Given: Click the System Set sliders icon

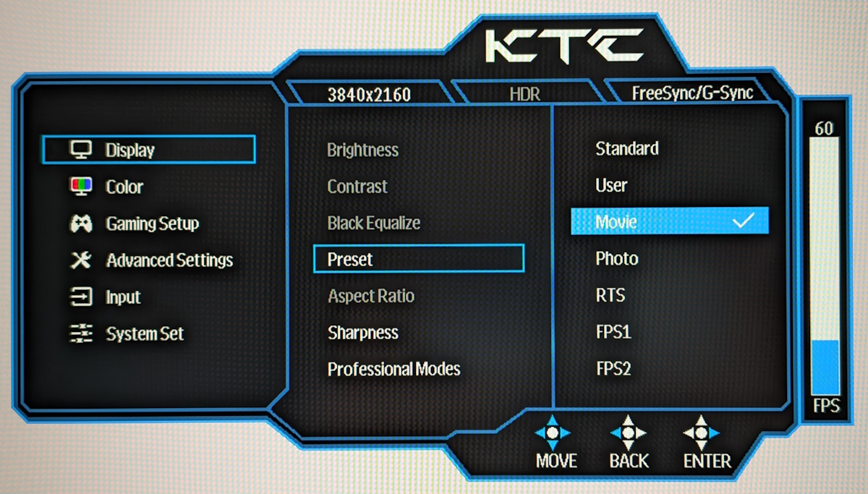Looking at the screenshot, I should 80,334.
